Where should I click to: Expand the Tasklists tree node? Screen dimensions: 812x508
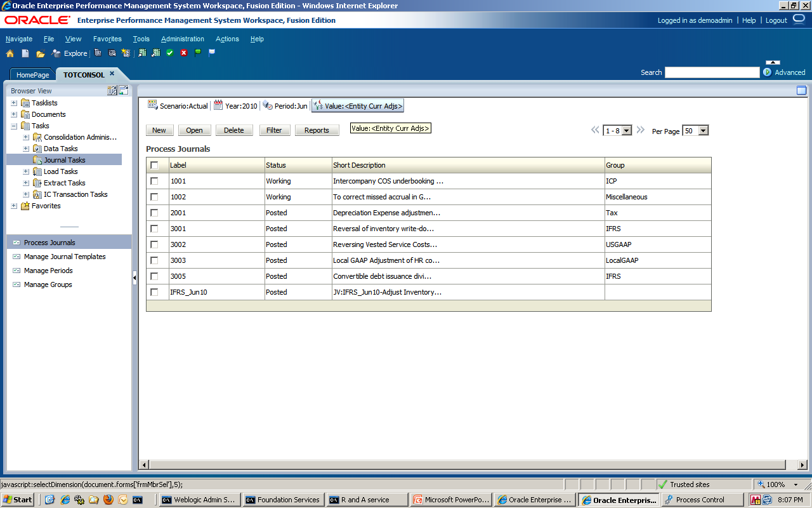click(14, 103)
